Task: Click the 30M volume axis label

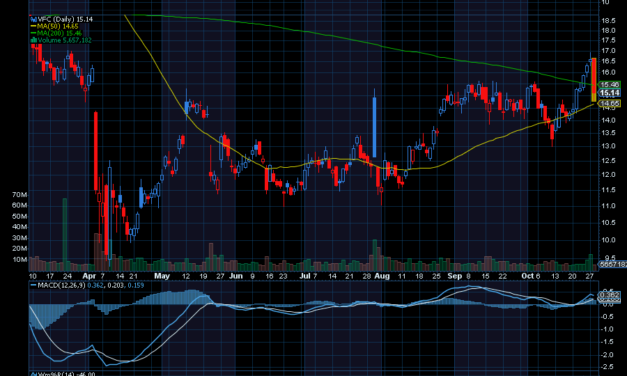Action: (x=20, y=238)
